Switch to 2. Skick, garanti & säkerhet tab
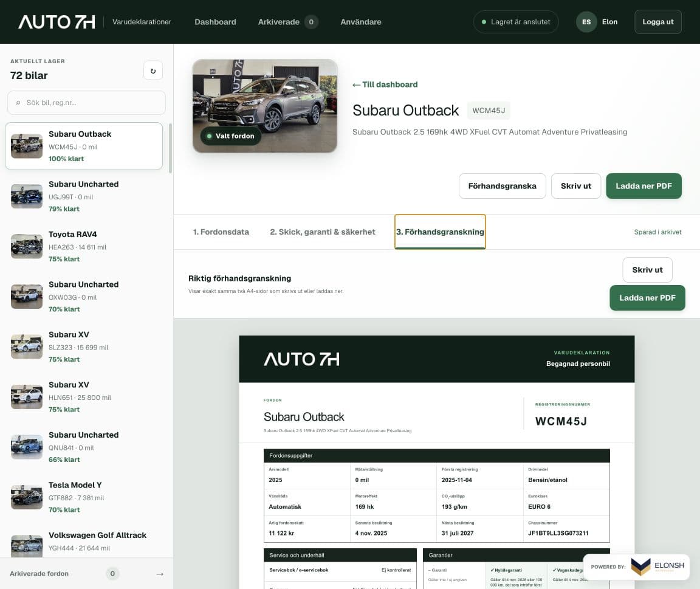The width and height of the screenshot is (700, 589). [322, 232]
